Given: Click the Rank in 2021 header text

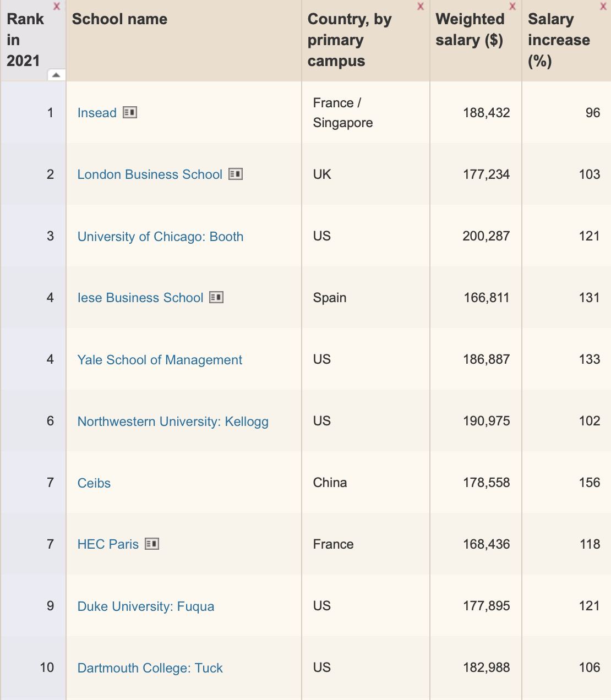Looking at the screenshot, I should coord(25,40).
